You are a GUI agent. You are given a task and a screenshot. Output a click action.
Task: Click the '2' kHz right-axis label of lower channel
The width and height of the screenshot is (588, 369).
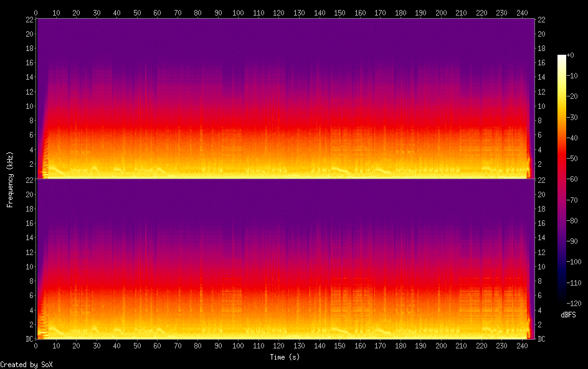tap(539, 324)
